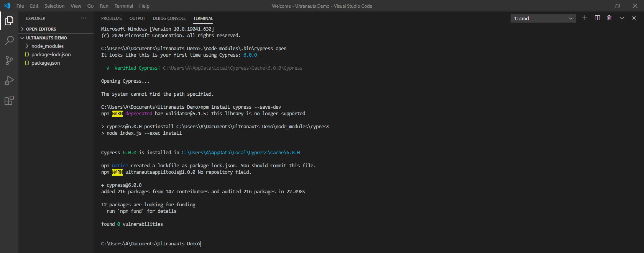Image resolution: width=644 pixels, height=253 pixels.
Task: Create a new terminal with plus icon
Action: coord(585,18)
